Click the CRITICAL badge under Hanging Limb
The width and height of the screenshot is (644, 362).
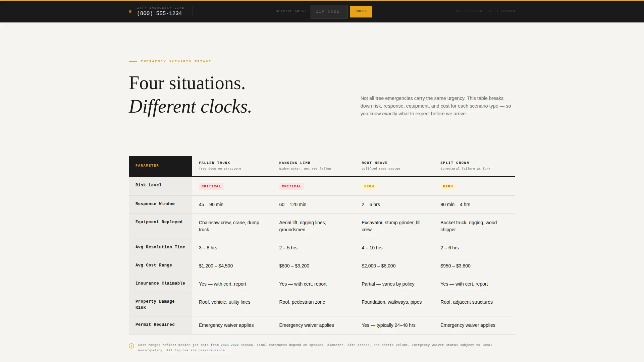coord(291,186)
